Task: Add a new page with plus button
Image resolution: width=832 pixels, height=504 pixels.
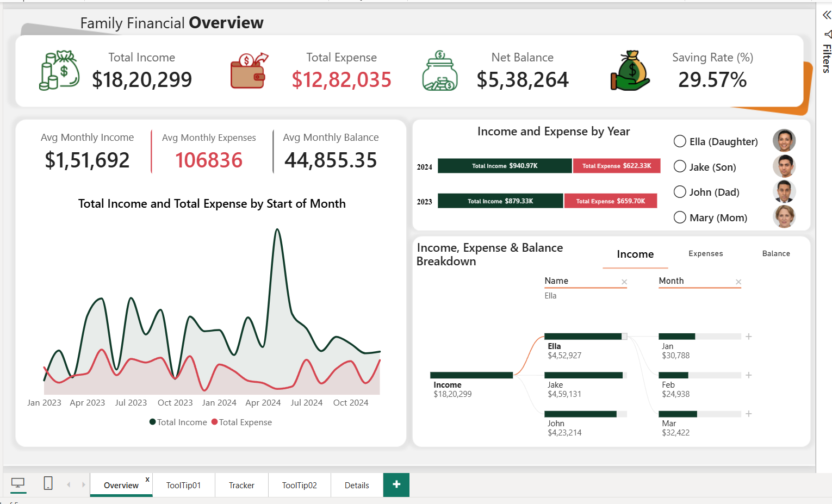Action: (x=396, y=484)
